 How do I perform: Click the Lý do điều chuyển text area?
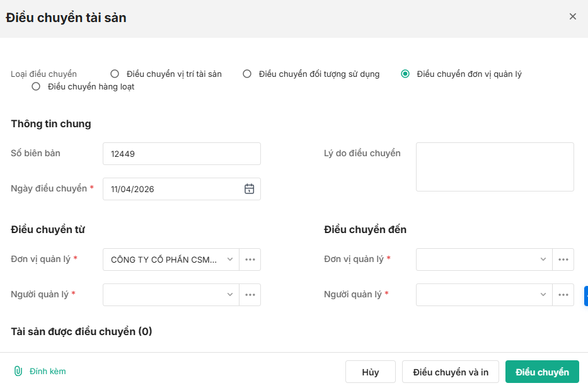click(495, 167)
